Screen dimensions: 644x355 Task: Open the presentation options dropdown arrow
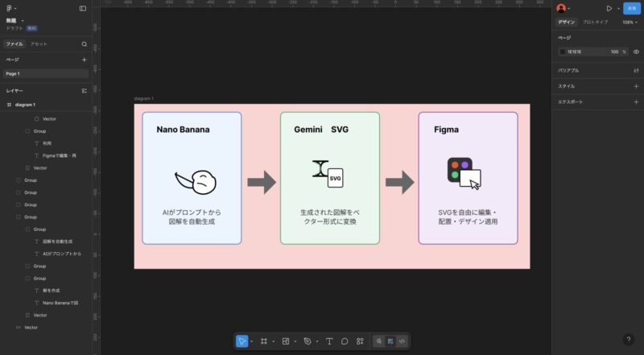point(618,9)
